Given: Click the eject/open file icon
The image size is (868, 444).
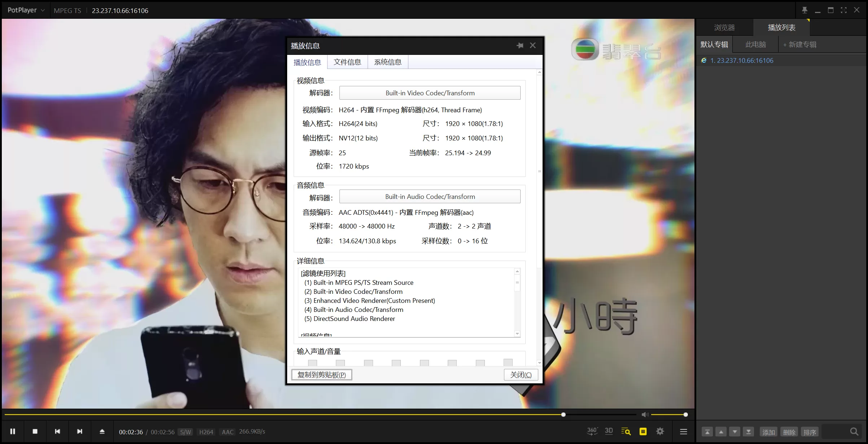Looking at the screenshot, I should tap(102, 431).
